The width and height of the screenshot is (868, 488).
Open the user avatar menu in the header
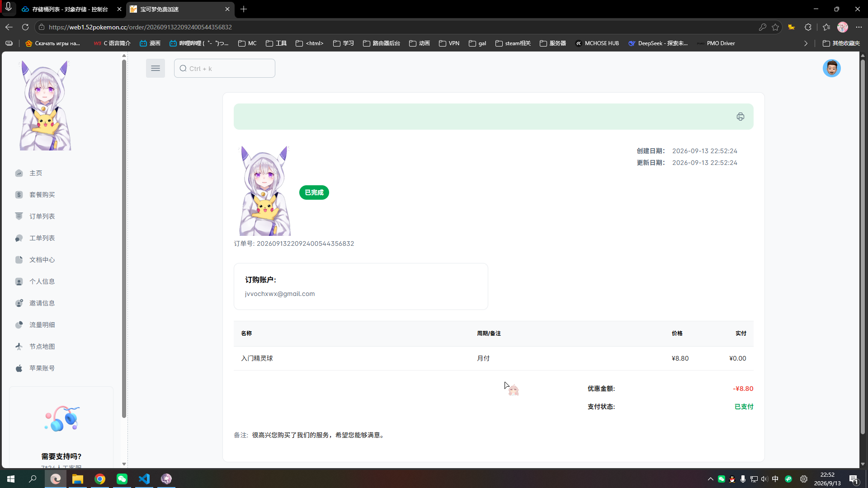click(831, 68)
